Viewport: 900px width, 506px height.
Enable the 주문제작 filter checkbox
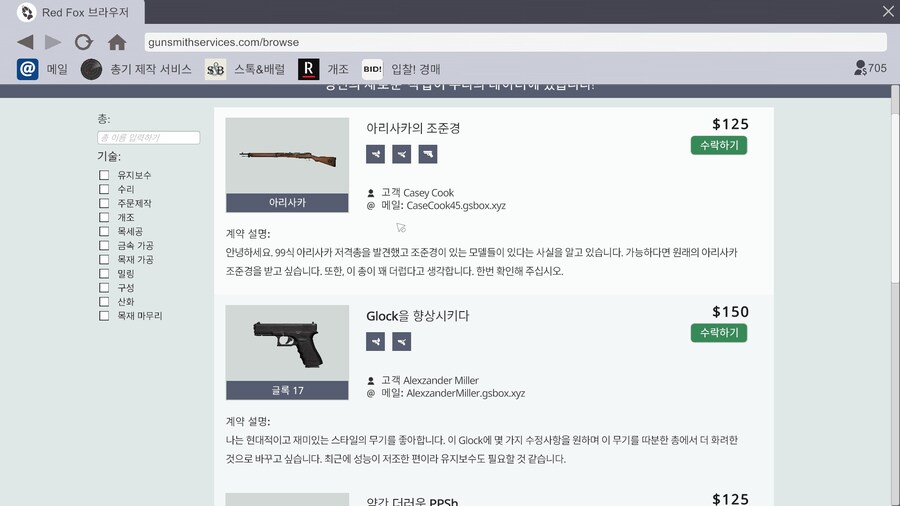pos(104,203)
